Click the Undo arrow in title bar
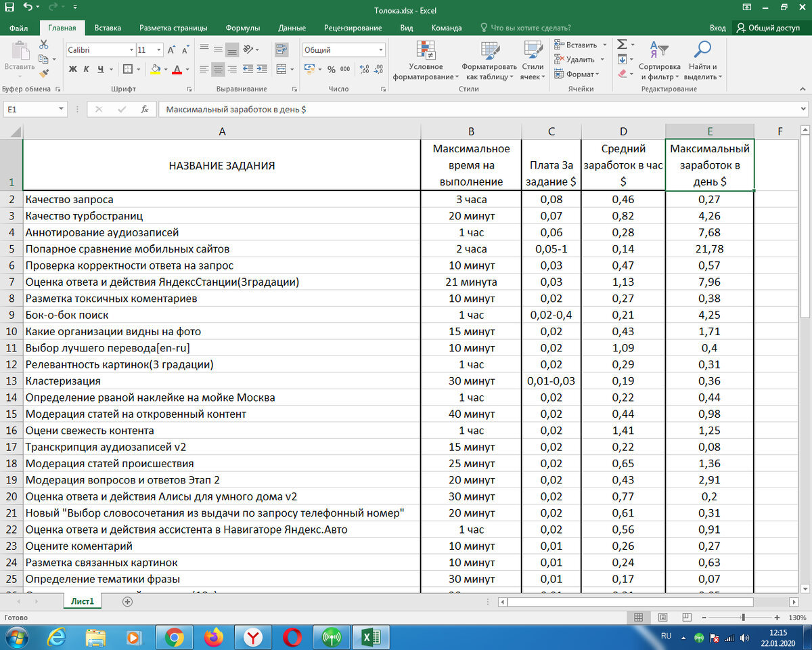The width and height of the screenshot is (812, 650). pyautogui.click(x=27, y=7)
